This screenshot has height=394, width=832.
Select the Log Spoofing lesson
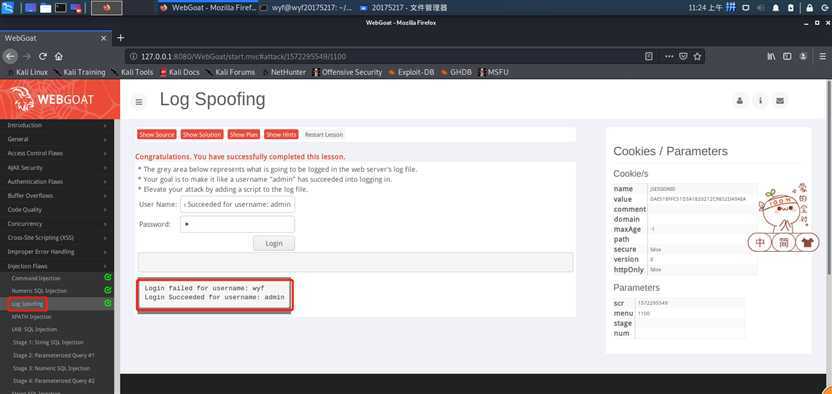(x=28, y=304)
